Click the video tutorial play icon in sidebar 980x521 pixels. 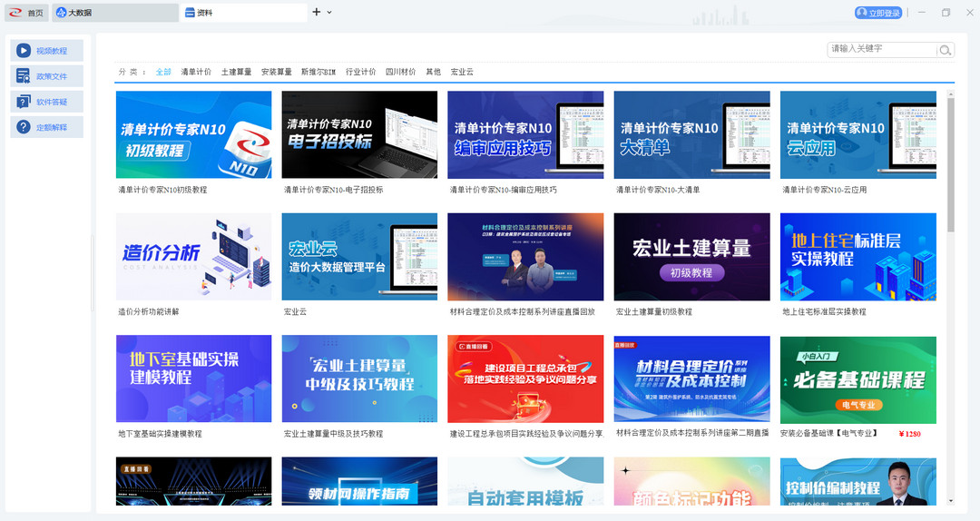(x=24, y=51)
